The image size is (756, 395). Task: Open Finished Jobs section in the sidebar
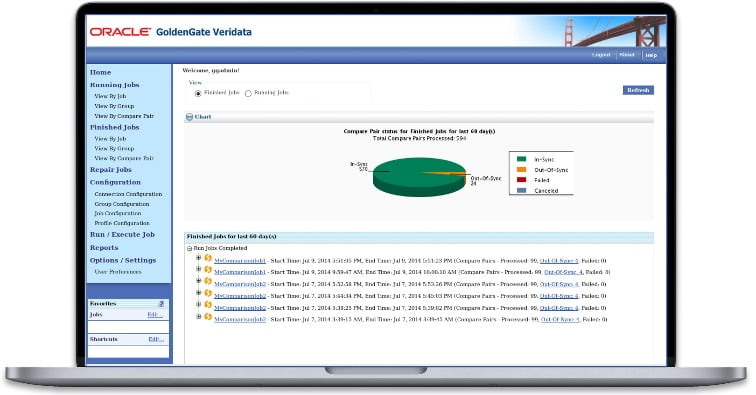[114, 127]
